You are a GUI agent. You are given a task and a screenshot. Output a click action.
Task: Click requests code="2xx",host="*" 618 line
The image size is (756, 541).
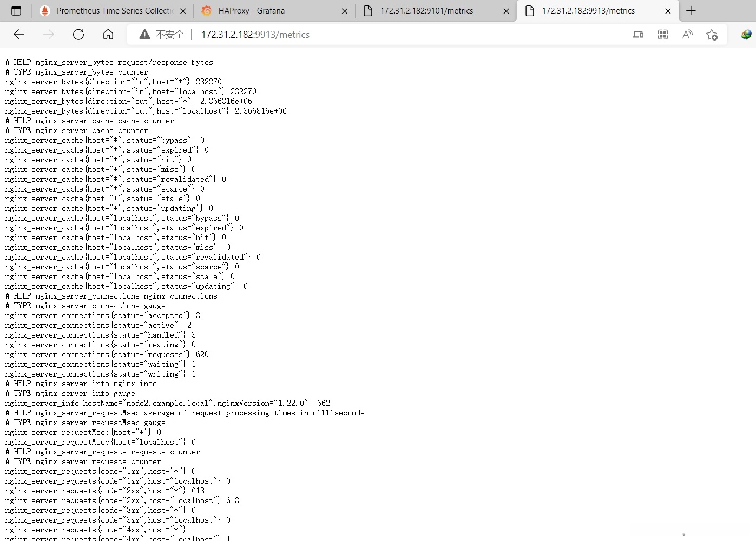tap(105, 491)
